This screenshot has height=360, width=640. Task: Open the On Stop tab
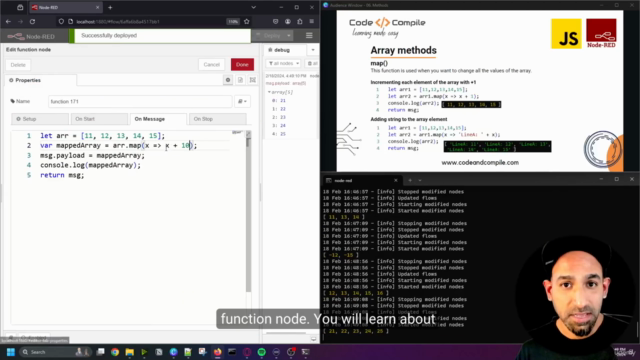pos(218,119)
